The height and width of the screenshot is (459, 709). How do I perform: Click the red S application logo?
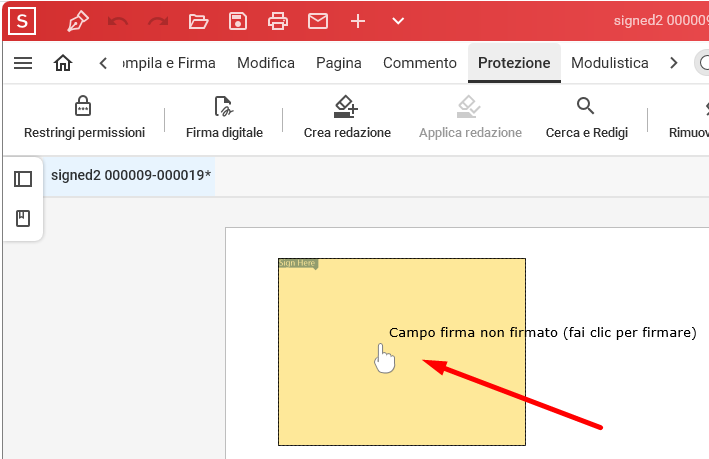tap(22, 21)
